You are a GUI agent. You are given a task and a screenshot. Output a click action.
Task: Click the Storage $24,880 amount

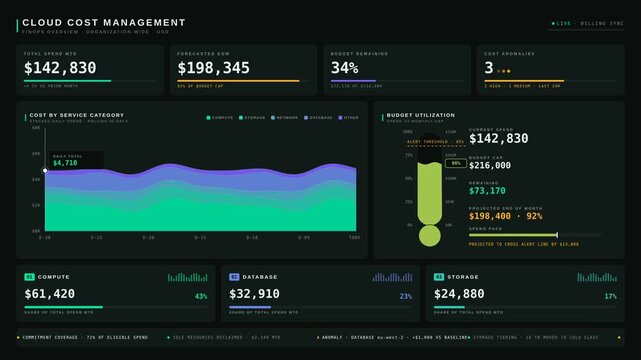tap(459, 294)
